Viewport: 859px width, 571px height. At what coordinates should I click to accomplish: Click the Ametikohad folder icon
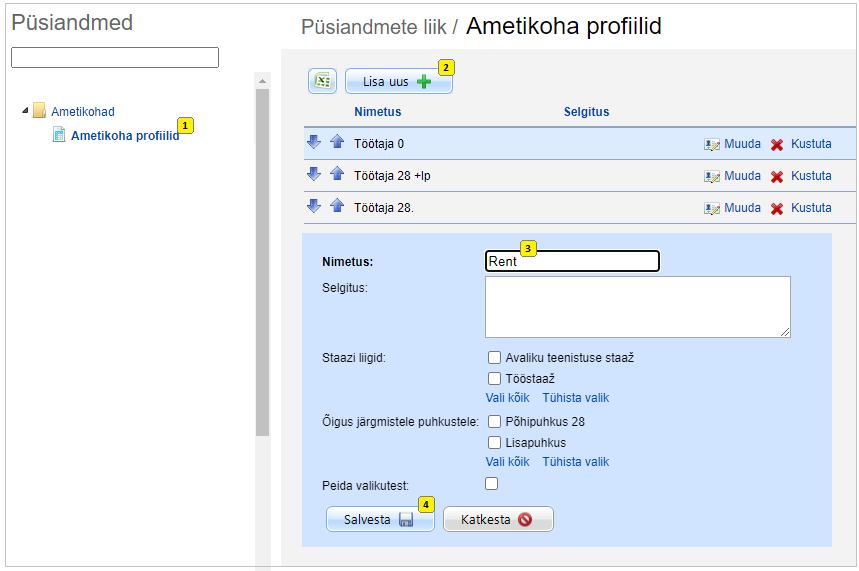pyautogui.click(x=39, y=111)
